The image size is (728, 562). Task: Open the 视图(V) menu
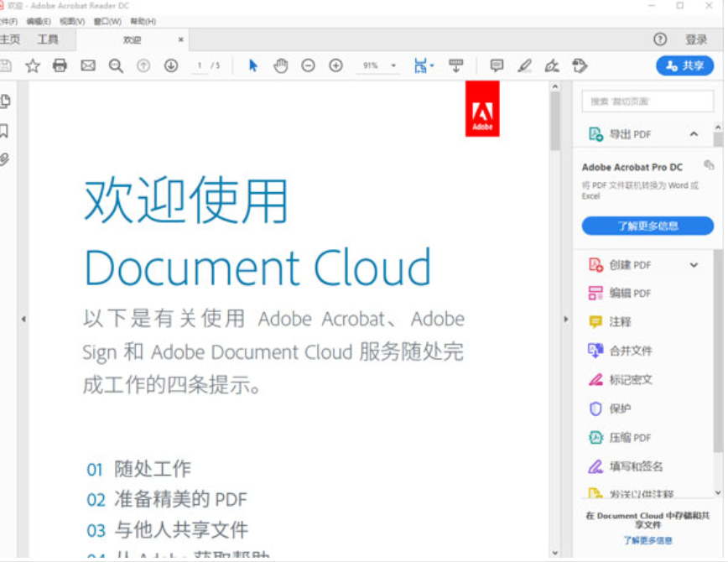[x=72, y=21]
